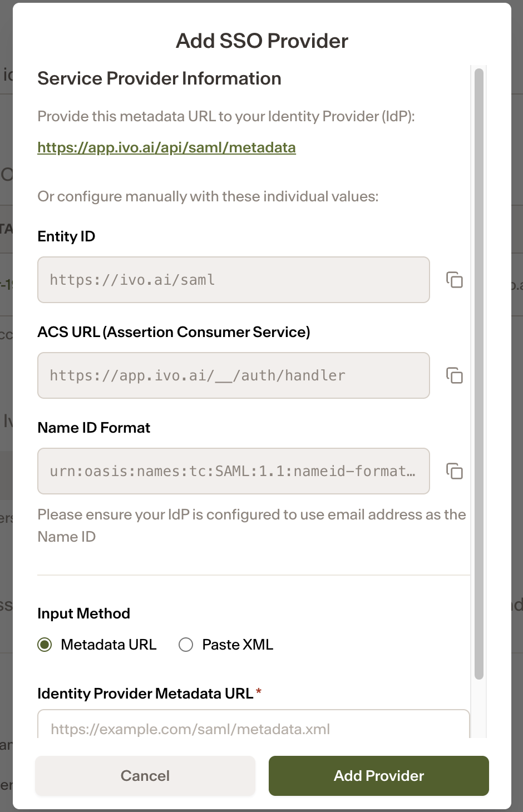The height and width of the screenshot is (812, 523).
Task: Select the Metadata URL radio button
Action: (45, 645)
